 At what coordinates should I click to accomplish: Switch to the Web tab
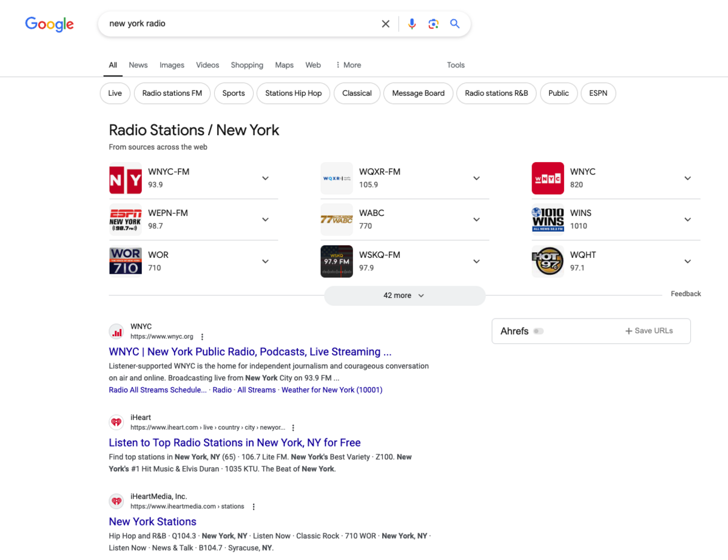click(x=313, y=65)
